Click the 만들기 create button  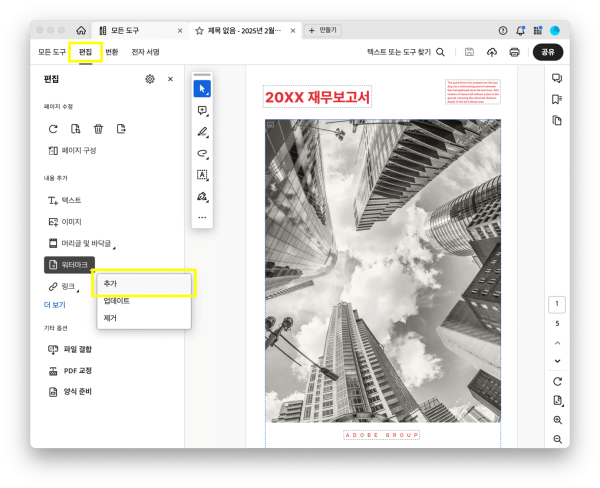tap(323, 30)
